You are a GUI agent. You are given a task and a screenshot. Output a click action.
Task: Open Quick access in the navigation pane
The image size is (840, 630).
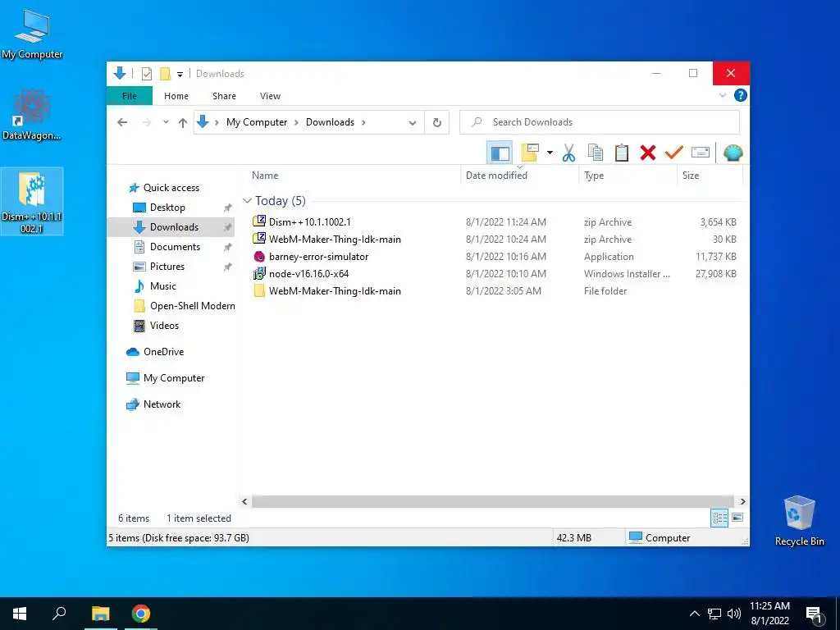click(171, 188)
